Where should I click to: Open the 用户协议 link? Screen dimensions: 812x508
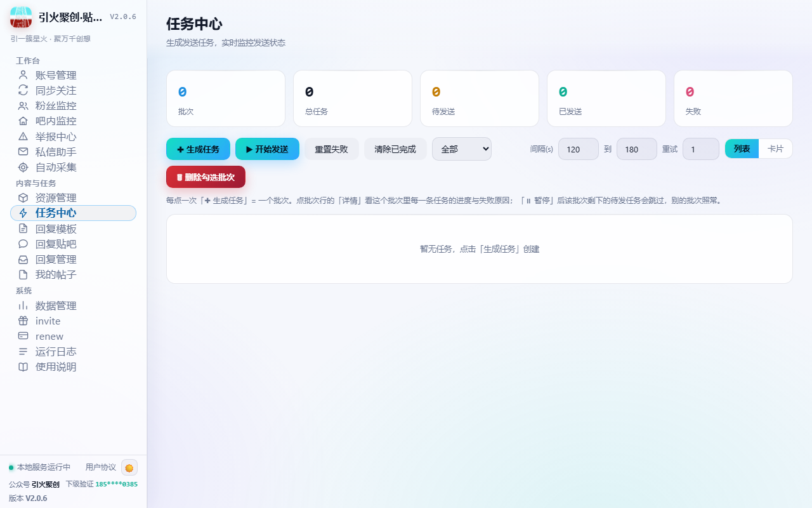(x=101, y=467)
